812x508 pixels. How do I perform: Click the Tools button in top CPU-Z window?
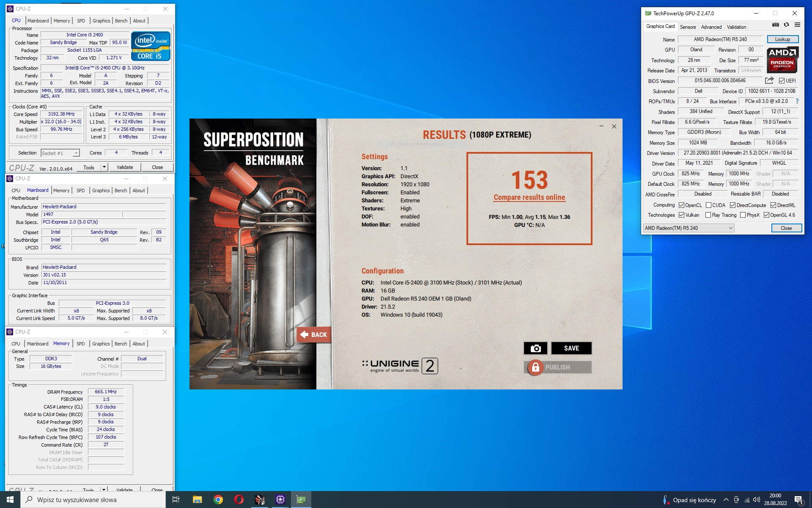(x=89, y=167)
